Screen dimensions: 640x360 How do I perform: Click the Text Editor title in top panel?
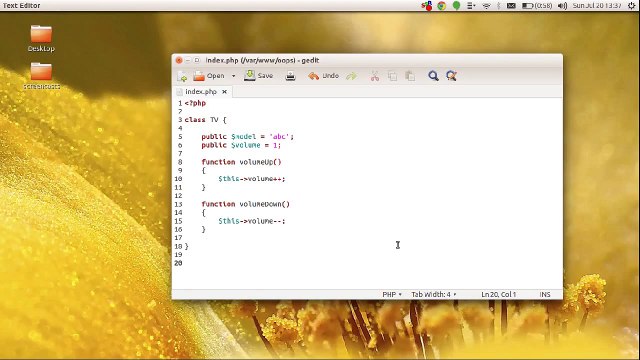pos(22,6)
